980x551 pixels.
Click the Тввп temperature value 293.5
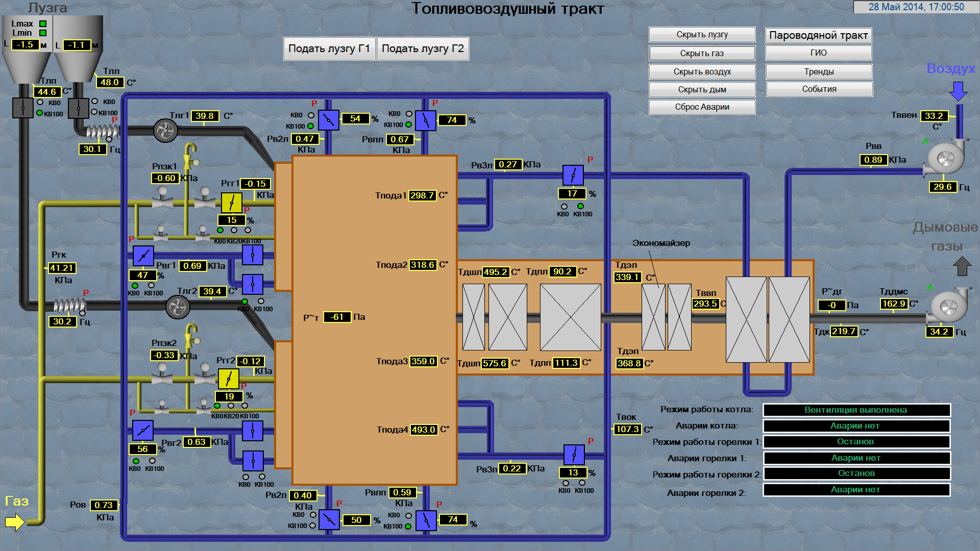point(705,304)
